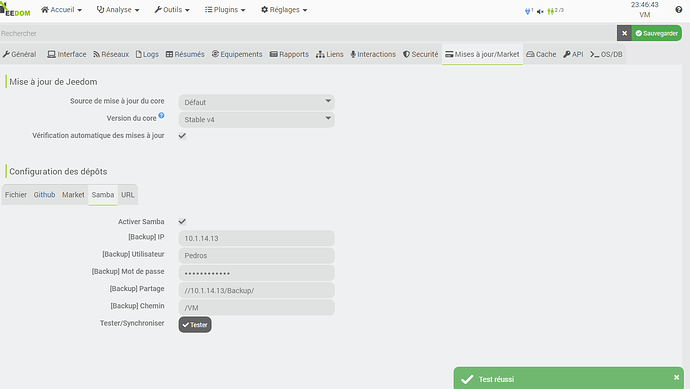Viewport: 690px width, 389px height.
Task: Toggle Vérification automatique des mises à jour checkbox
Action: (182, 136)
